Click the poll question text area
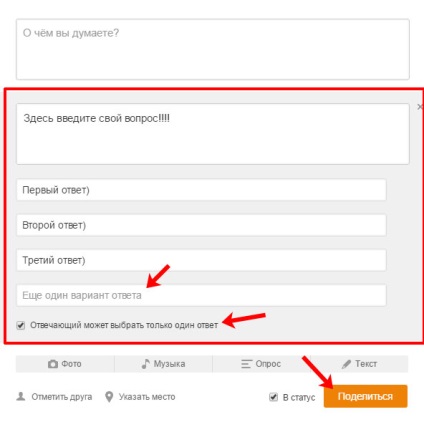 [x=213, y=134]
